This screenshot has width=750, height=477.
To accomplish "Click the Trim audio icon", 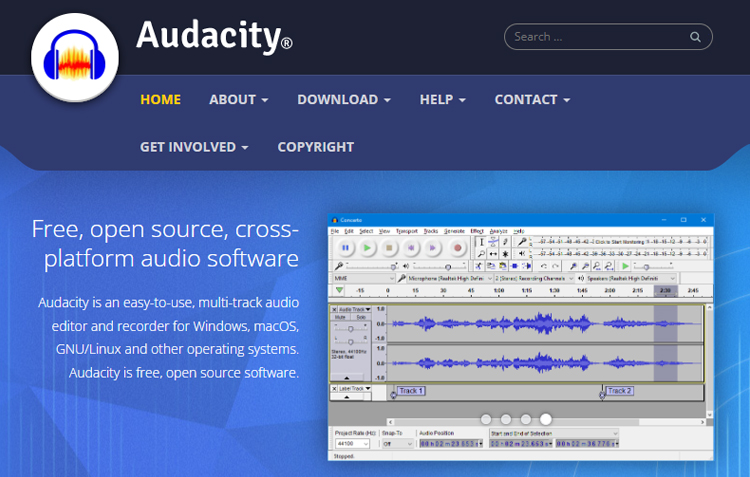I will (515, 266).
